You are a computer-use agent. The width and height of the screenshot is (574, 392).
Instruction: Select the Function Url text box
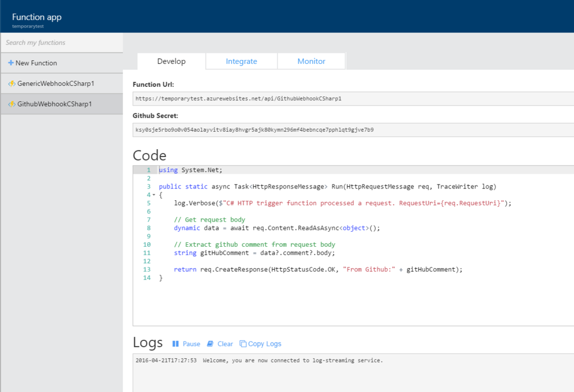[280, 98]
